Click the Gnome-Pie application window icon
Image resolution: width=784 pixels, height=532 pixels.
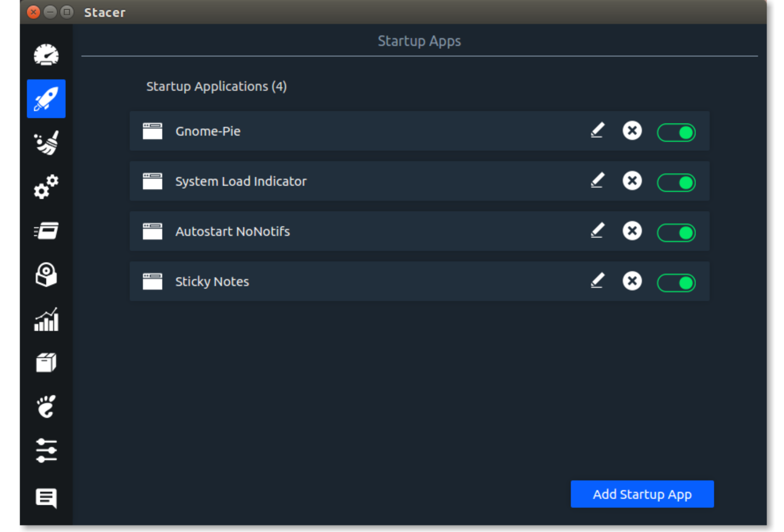tap(152, 131)
